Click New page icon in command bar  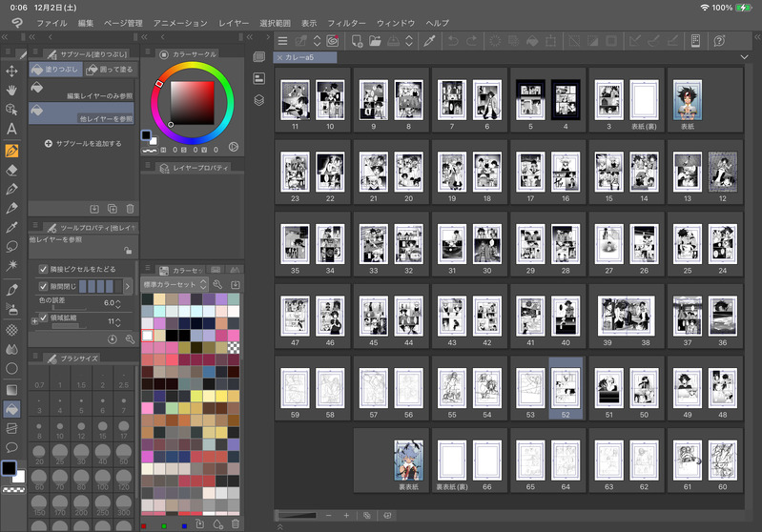tap(357, 41)
